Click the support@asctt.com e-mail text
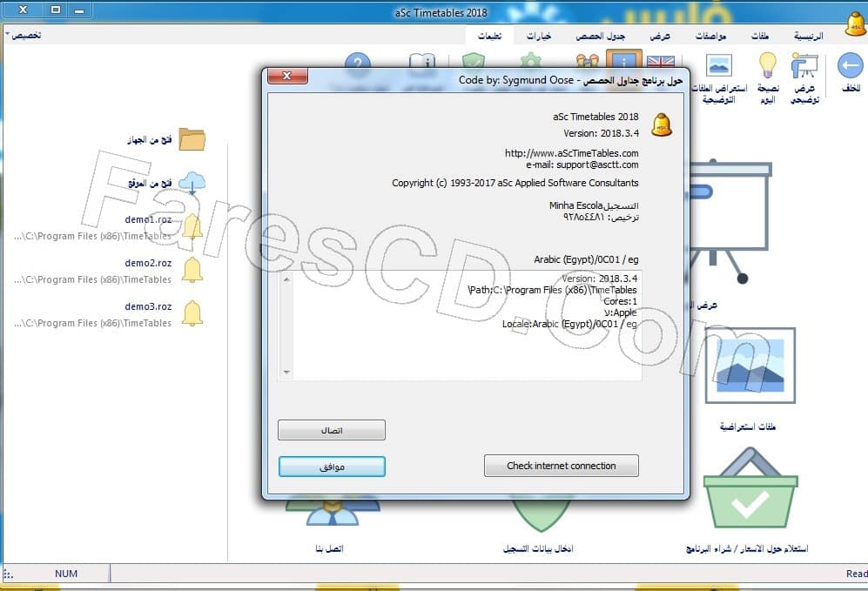The height and width of the screenshot is (591, 868). [x=597, y=165]
